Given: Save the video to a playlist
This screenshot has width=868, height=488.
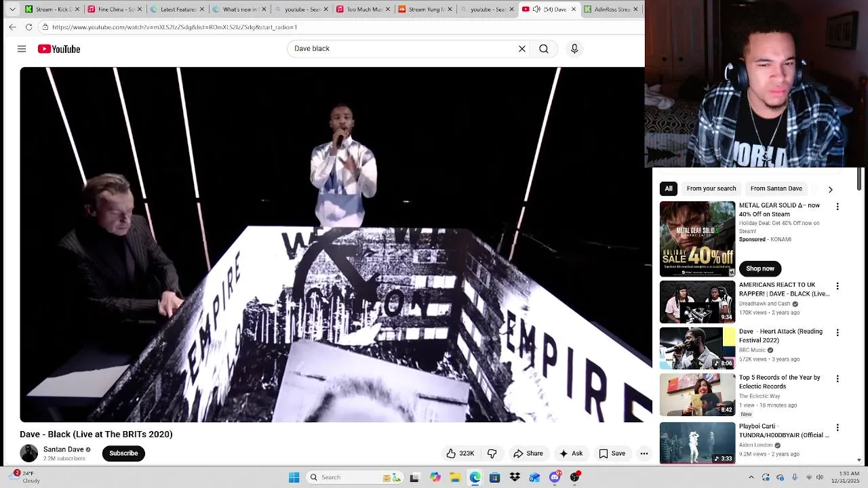Looking at the screenshot, I should tap(612, 453).
